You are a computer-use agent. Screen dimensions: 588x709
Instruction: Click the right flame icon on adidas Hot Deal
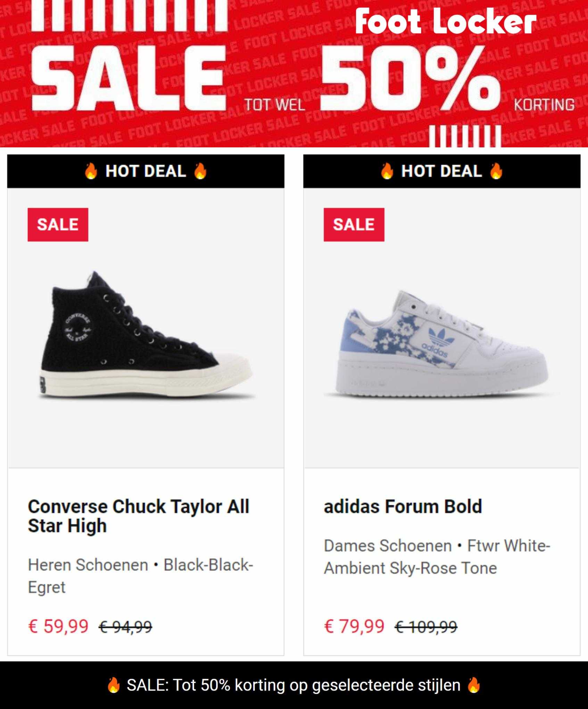click(x=496, y=171)
